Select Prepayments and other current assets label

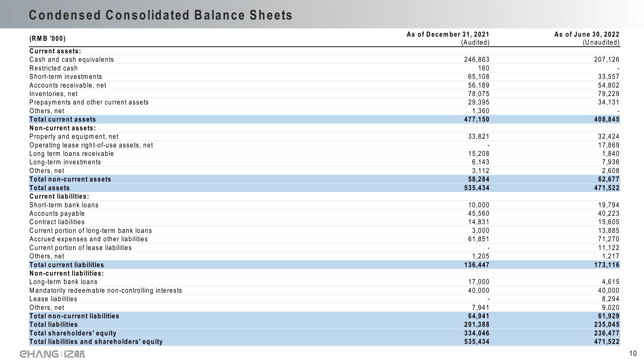(x=89, y=102)
